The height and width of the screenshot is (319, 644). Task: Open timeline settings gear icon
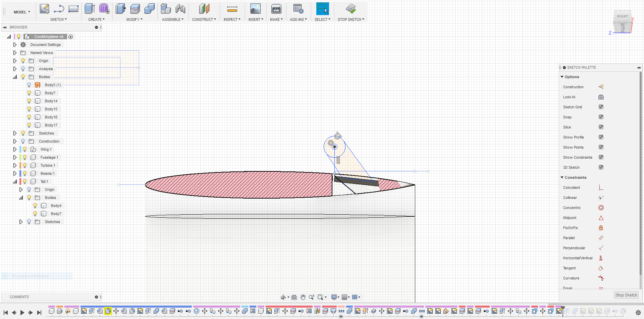point(638,312)
